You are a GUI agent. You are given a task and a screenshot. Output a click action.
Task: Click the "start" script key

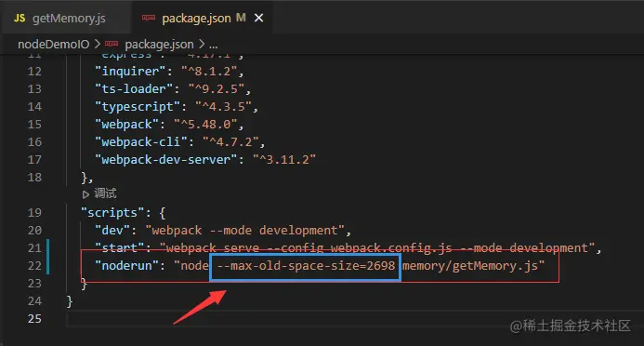pyautogui.click(x=120, y=248)
